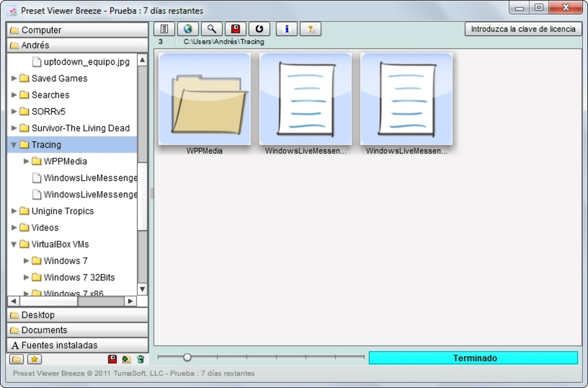This screenshot has height=388, width=588.
Task: Click the path C:\Users\Andrés\Tracing text
Action: coord(224,42)
